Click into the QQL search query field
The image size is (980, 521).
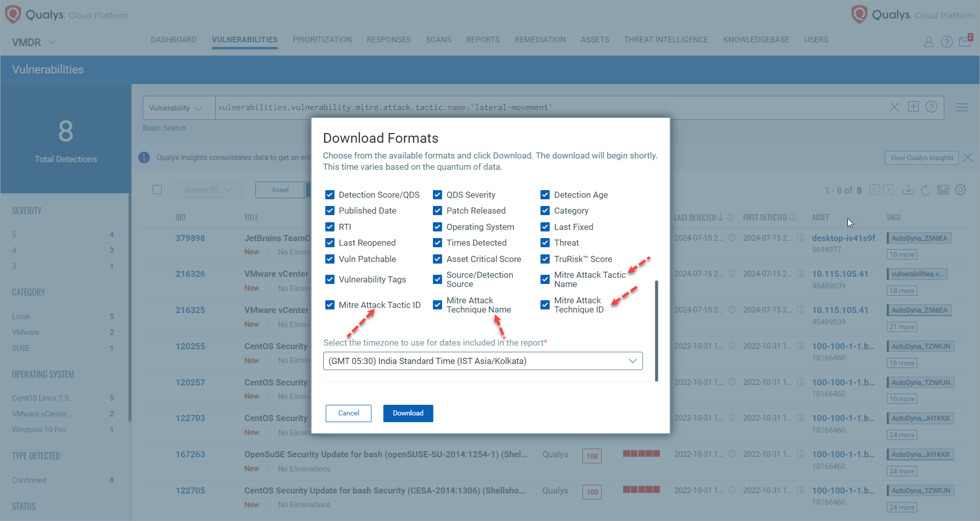[551, 108]
